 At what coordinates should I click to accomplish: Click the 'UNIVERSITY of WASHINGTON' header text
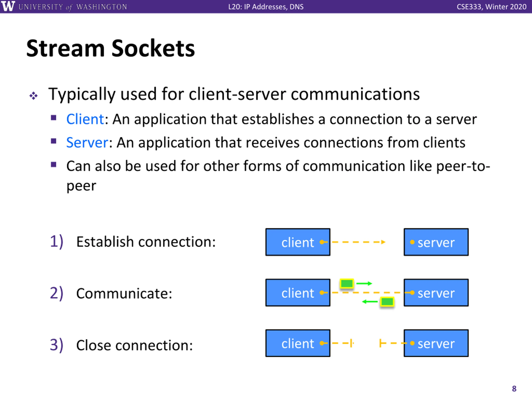pos(73,7)
